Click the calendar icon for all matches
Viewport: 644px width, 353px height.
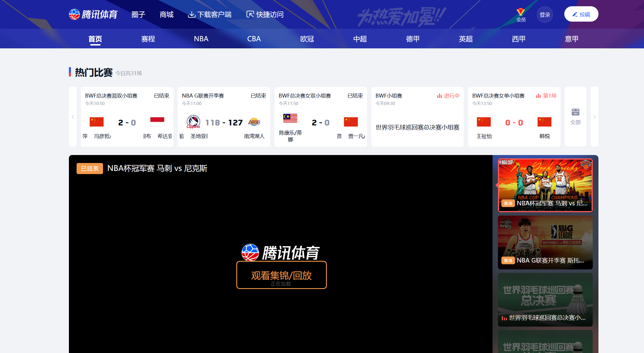[575, 112]
